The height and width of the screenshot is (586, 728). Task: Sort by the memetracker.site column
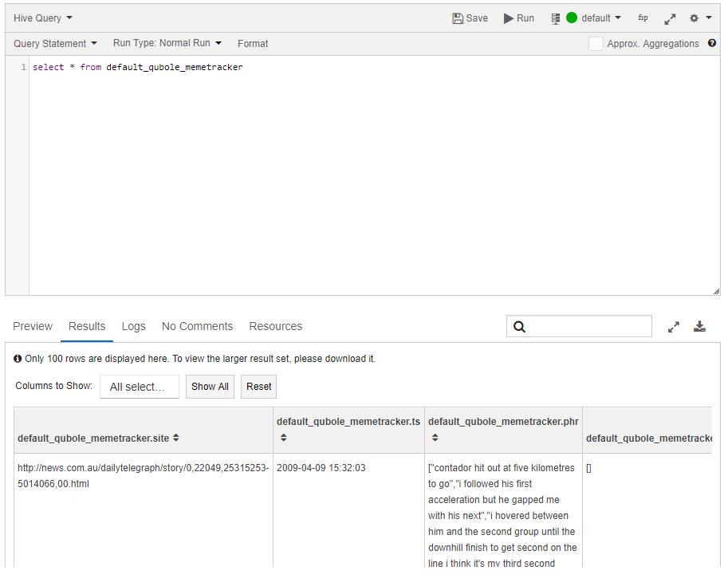click(176, 438)
